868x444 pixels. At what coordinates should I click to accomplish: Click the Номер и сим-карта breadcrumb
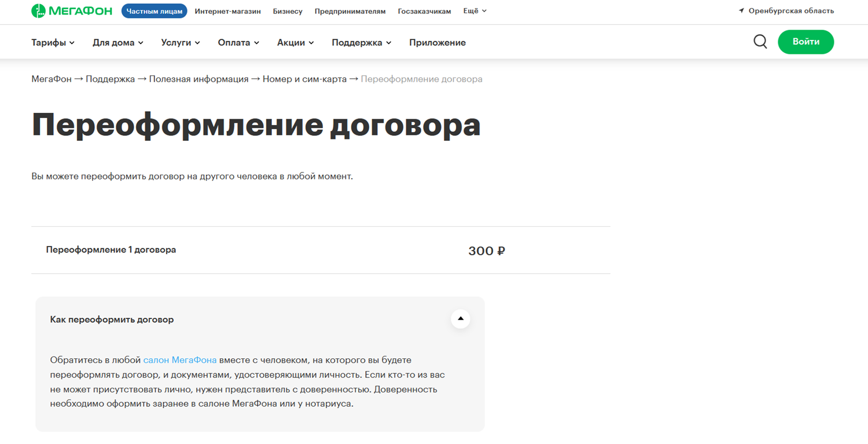tap(304, 79)
